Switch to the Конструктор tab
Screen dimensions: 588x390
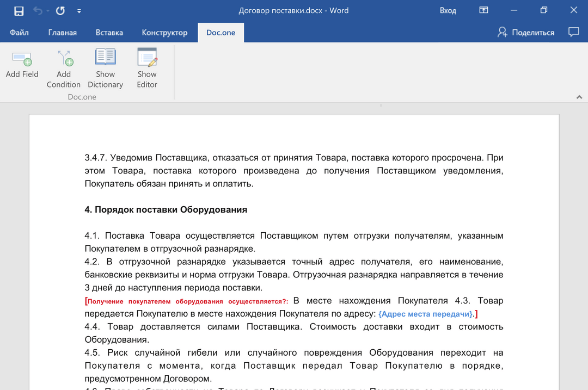tap(164, 33)
